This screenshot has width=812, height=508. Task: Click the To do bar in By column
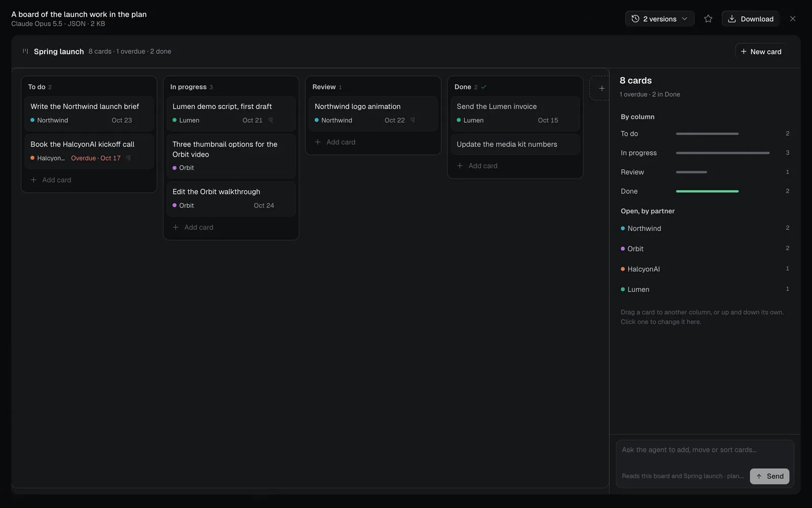pyautogui.click(x=707, y=134)
